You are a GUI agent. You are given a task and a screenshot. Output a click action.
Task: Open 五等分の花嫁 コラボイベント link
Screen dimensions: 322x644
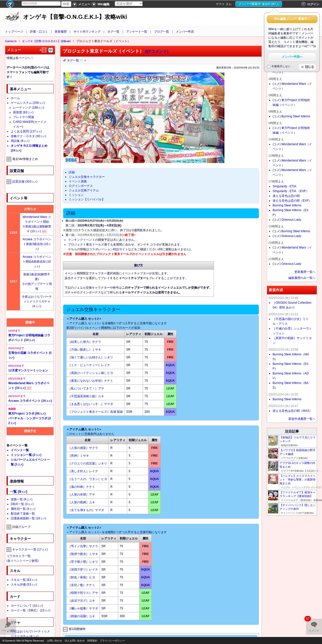(x=30, y=355)
